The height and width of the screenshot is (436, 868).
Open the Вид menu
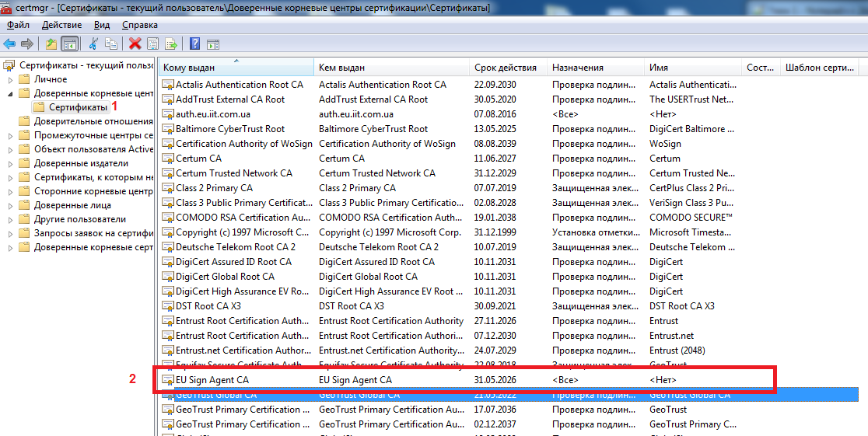coord(102,25)
